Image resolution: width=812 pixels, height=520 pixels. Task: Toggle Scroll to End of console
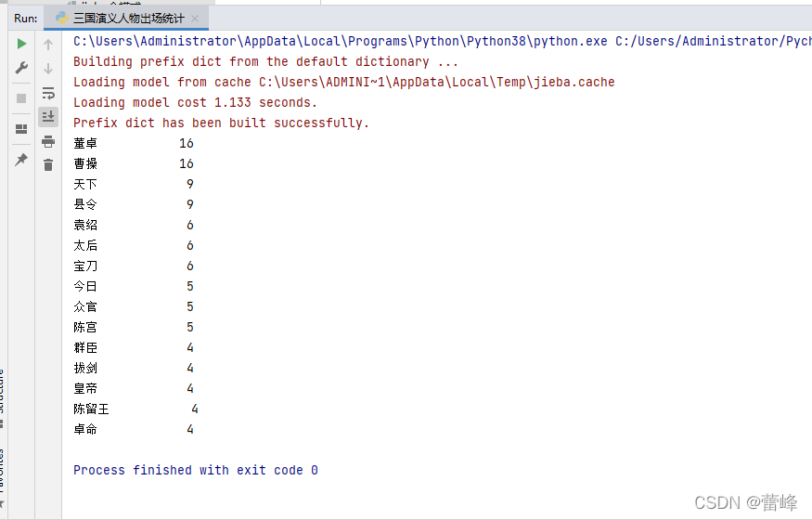click(48, 116)
